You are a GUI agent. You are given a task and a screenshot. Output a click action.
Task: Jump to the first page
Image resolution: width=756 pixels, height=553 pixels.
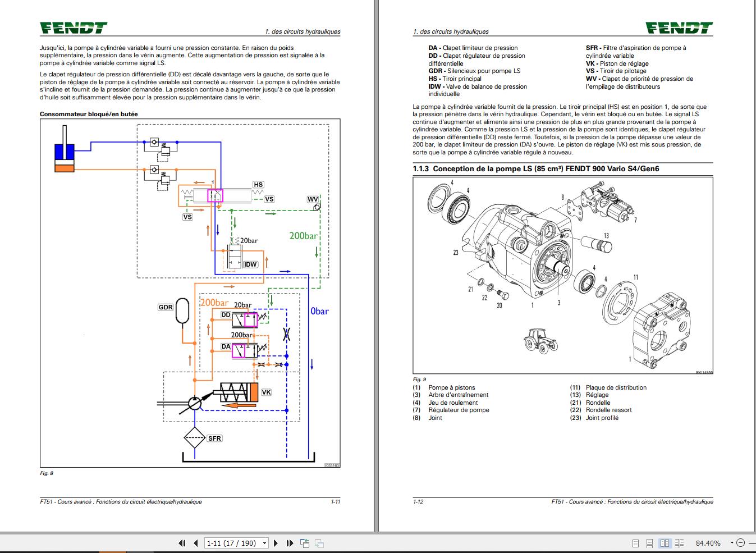(182, 543)
